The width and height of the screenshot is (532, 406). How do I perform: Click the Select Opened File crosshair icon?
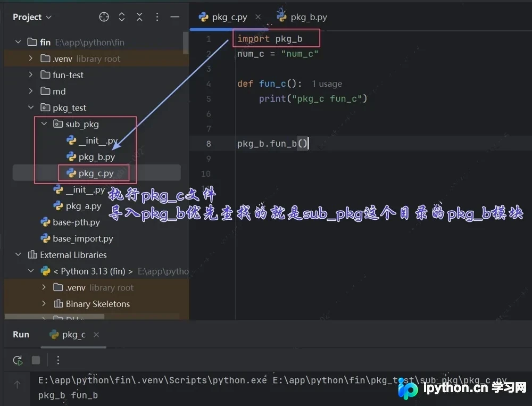click(x=104, y=17)
